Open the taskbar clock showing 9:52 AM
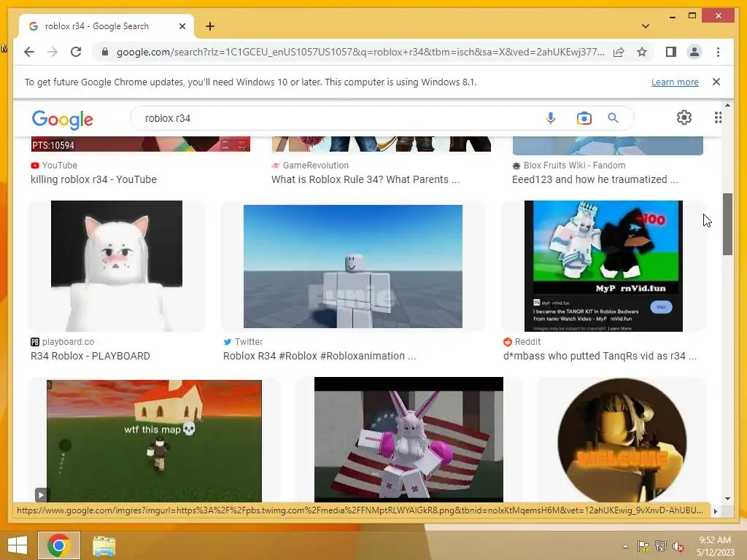The width and height of the screenshot is (747, 560). pos(715,546)
